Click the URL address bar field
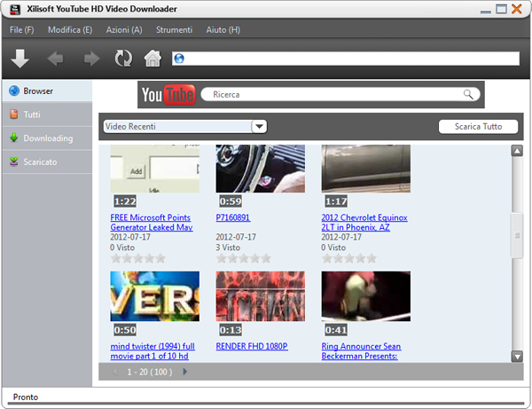This screenshot has height=409, width=532. point(346,59)
